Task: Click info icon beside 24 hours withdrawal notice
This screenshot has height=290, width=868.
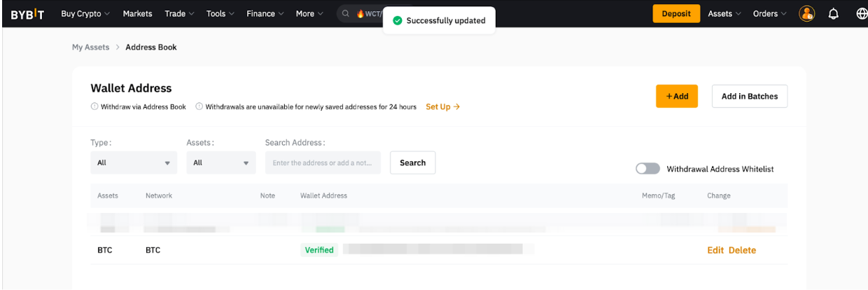Action: tap(199, 107)
